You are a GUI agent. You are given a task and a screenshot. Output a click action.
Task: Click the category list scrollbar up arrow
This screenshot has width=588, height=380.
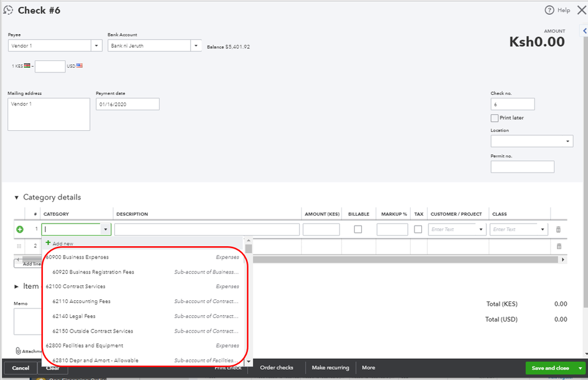(x=248, y=241)
